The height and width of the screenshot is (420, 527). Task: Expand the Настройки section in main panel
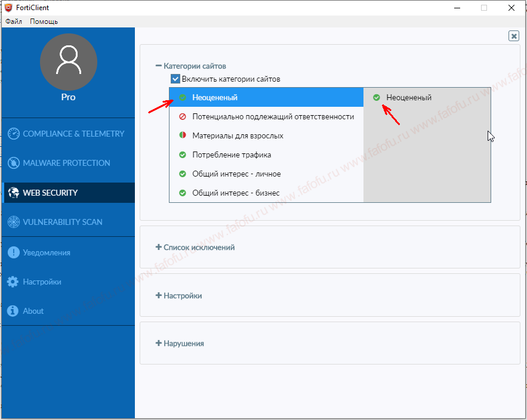178,296
